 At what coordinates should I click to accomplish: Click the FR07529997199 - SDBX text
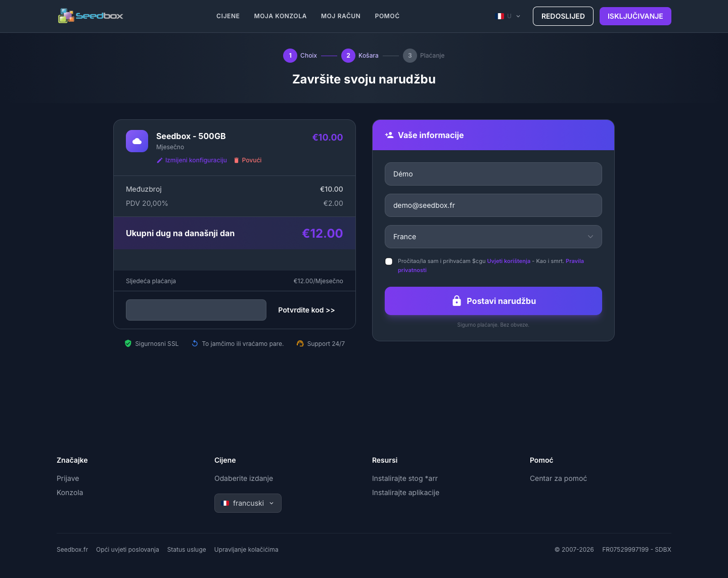pyautogui.click(x=636, y=550)
